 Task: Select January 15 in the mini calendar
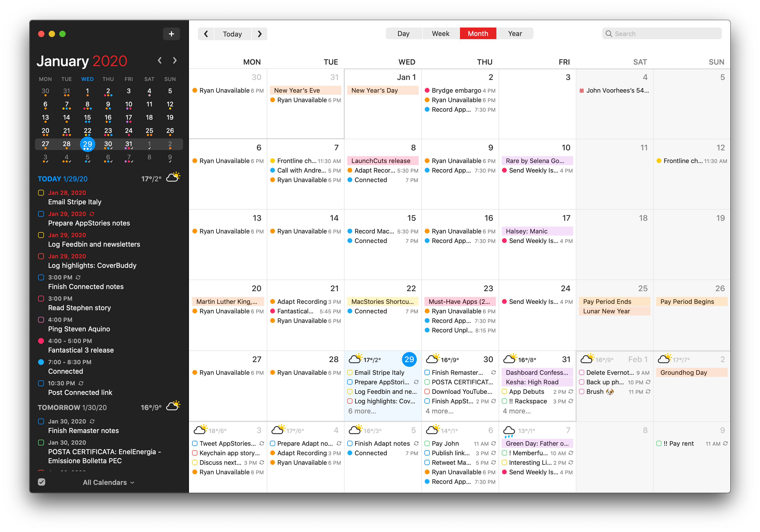[87, 118]
